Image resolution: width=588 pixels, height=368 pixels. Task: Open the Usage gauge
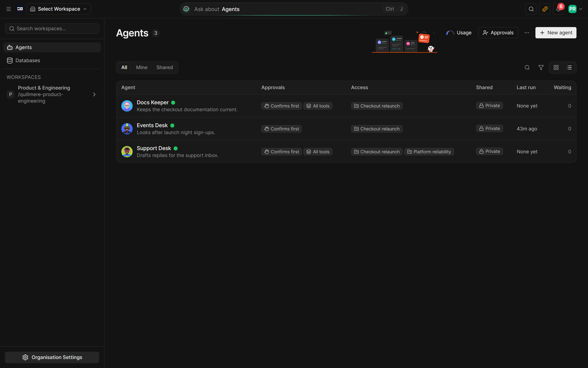[x=459, y=33]
